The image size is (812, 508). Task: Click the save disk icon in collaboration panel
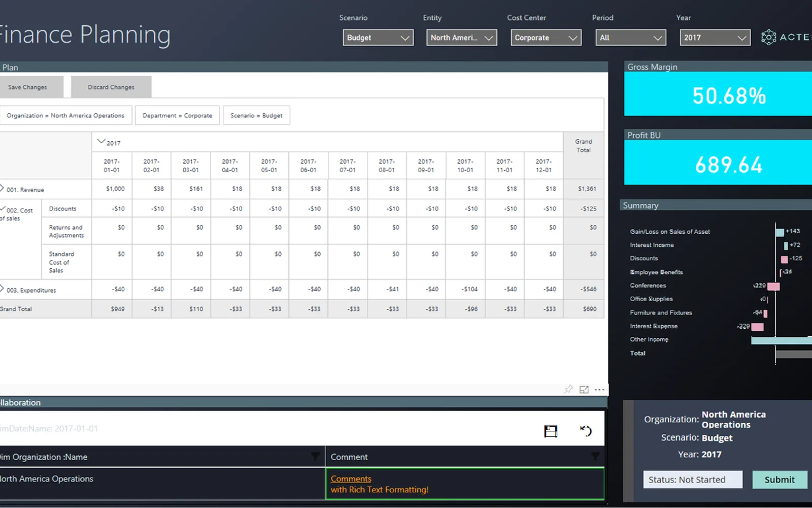point(551,431)
